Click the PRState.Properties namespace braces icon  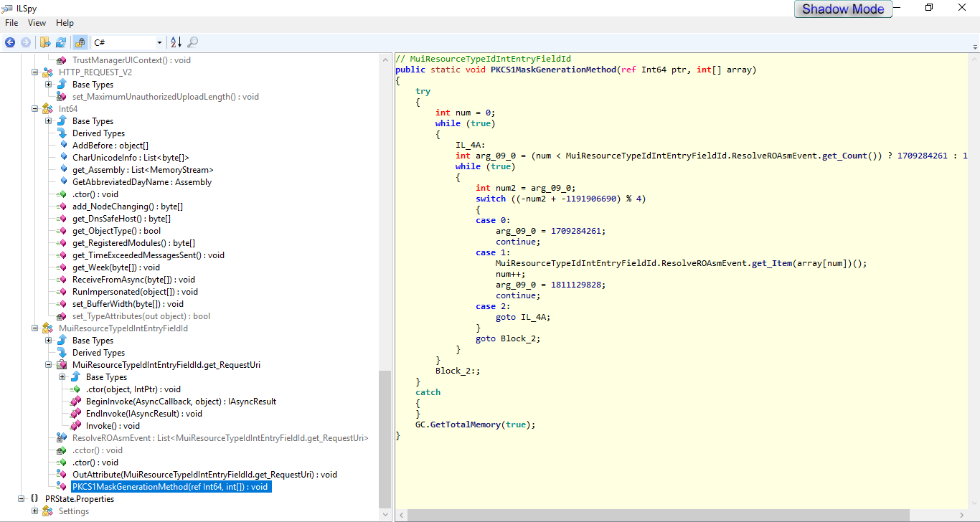point(34,499)
